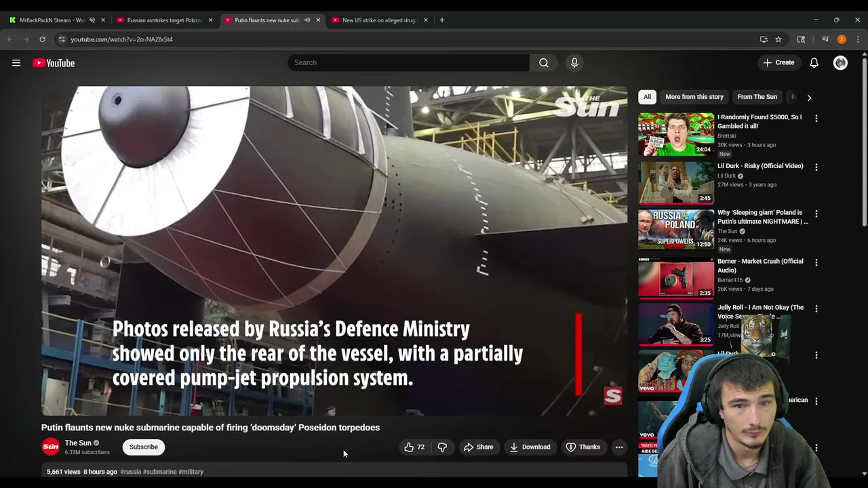Bookmark this page with the star

coord(778,39)
